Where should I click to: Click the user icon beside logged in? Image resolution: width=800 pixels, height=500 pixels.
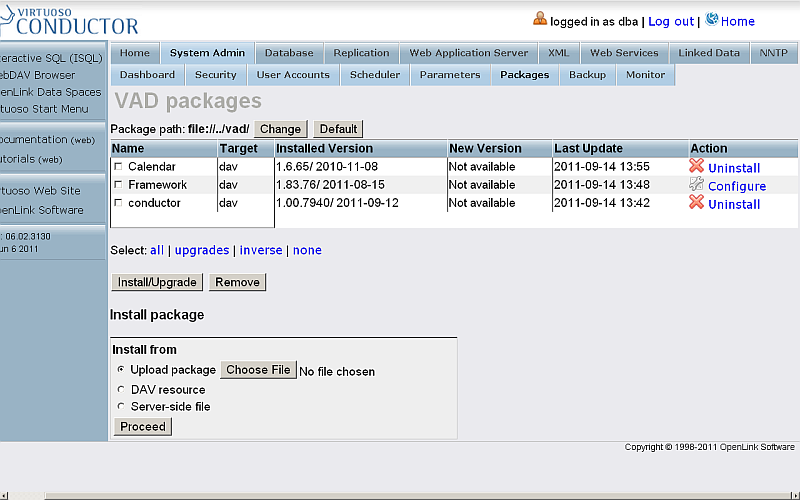pos(540,19)
